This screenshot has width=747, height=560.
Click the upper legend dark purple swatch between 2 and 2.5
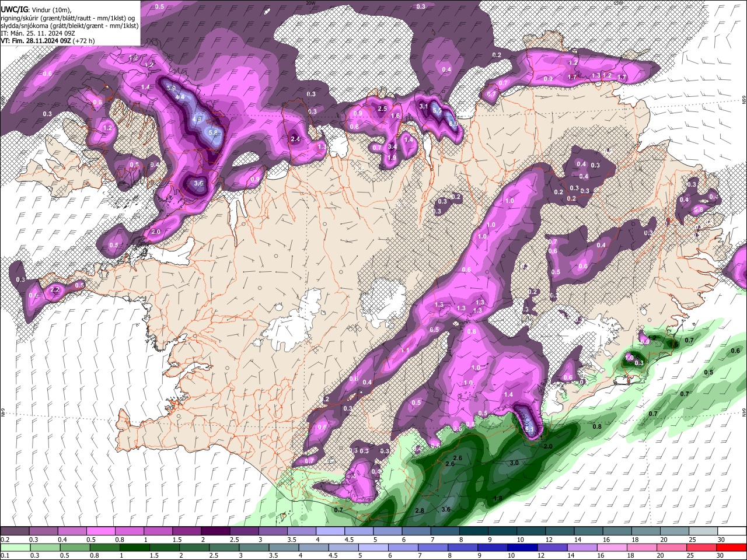[215, 531]
